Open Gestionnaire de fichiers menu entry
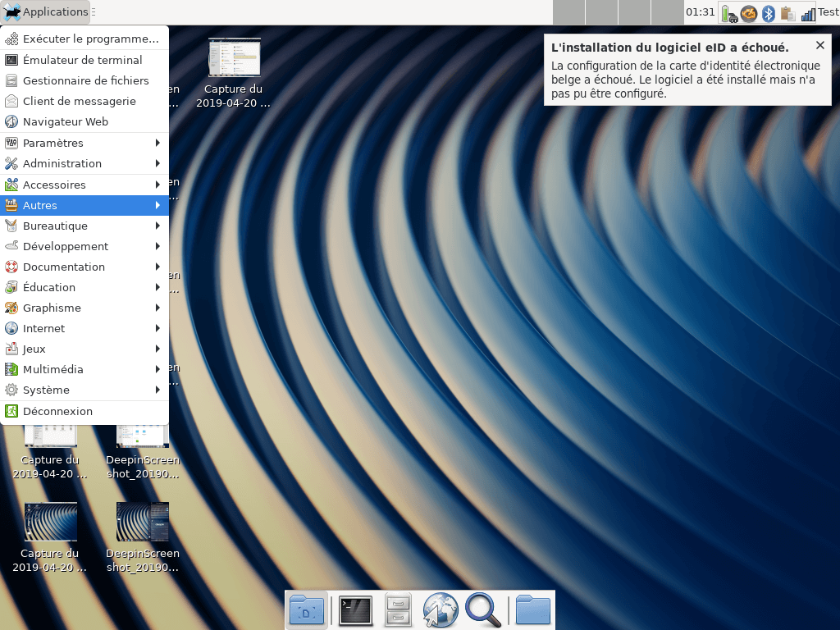 pyautogui.click(x=84, y=80)
